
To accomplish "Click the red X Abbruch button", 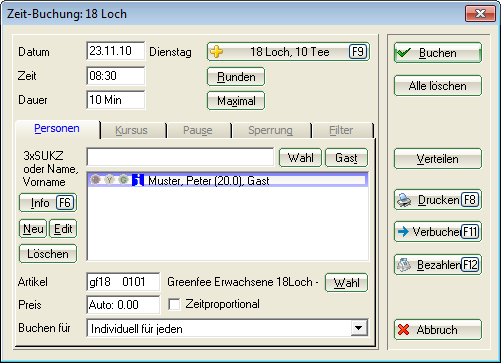I will pos(438,330).
